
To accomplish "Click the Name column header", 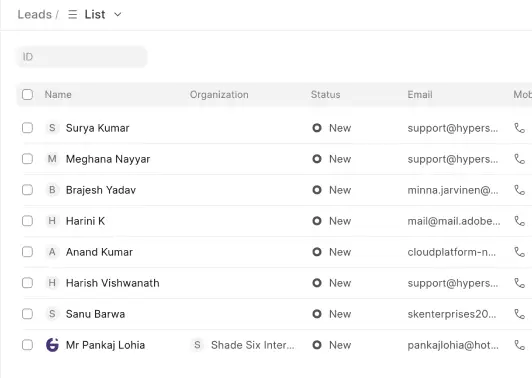I will (58, 94).
